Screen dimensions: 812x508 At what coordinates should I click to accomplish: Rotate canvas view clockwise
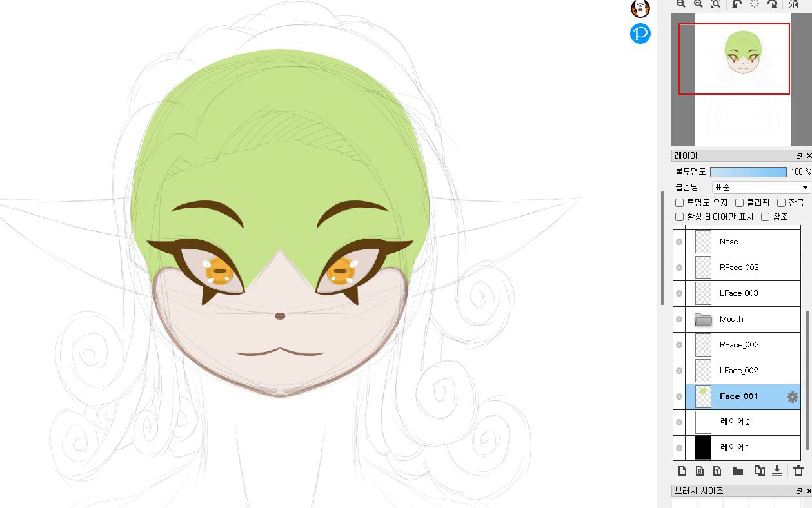(x=772, y=4)
